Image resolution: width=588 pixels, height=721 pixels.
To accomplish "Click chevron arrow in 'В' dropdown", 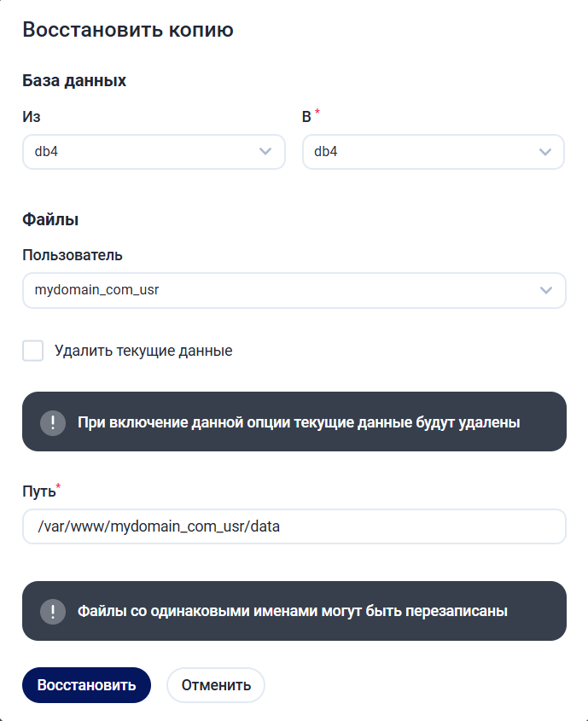I will pos(545,152).
